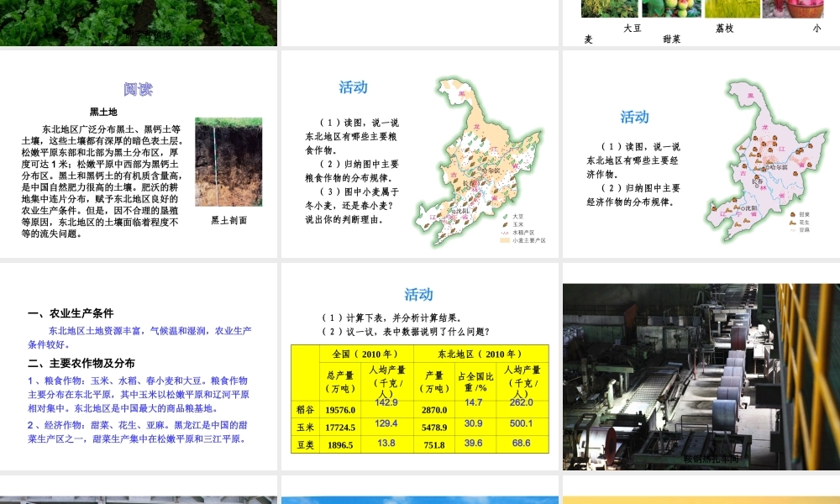The width and height of the screenshot is (840, 504).
Task: Click the 黑土剖面 soil profile photo
Action: click(228, 162)
